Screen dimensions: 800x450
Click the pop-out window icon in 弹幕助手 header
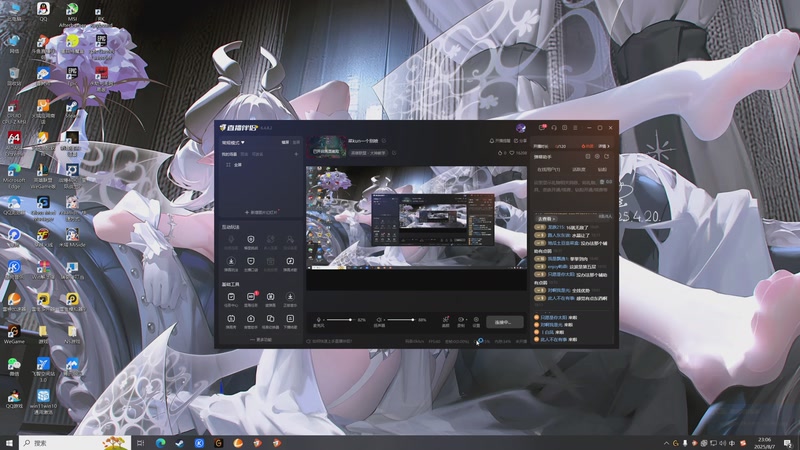588,157
